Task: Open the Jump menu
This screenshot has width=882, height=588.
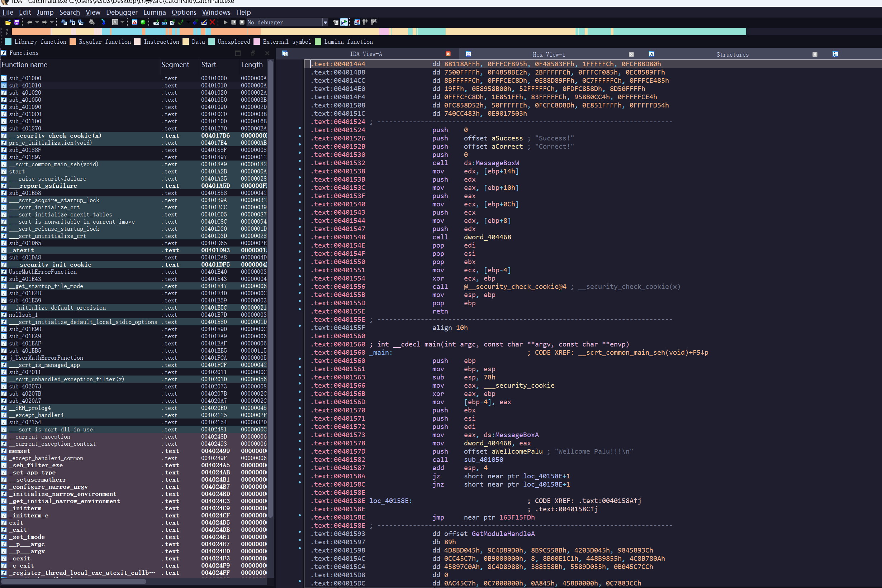Action: (45, 13)
